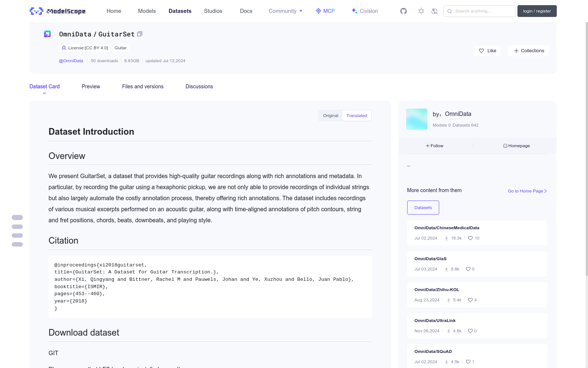Click the MCP diamond icon

point(318,11)
